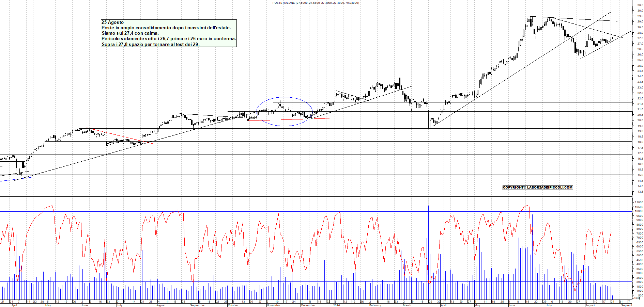Click the 21.5 price axis label
644x307 pixels.
(x=640, y=104)
